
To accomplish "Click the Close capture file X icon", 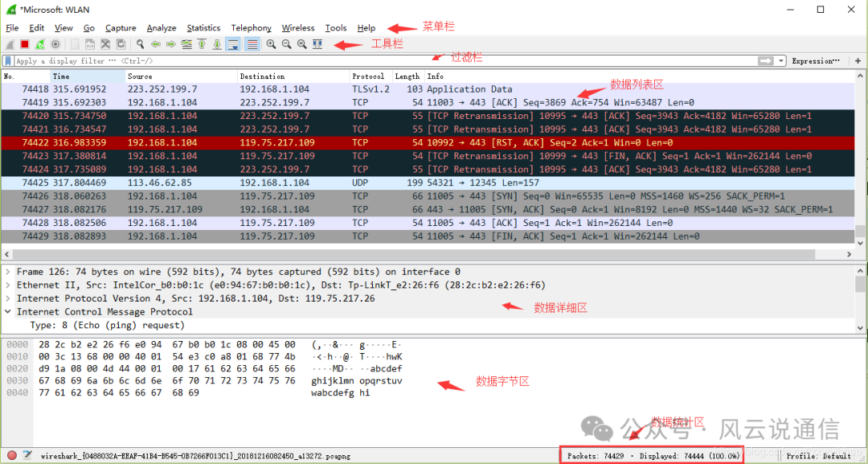I will 105,44.
